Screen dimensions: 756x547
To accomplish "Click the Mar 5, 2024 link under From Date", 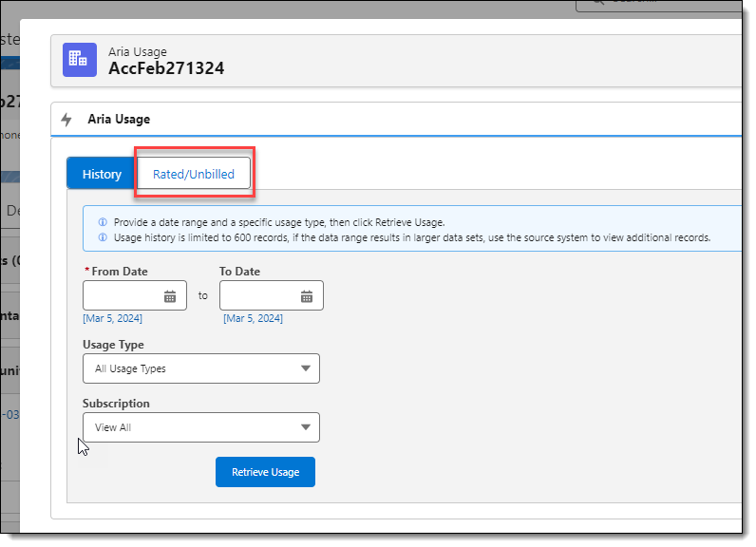I will [112, 318].
